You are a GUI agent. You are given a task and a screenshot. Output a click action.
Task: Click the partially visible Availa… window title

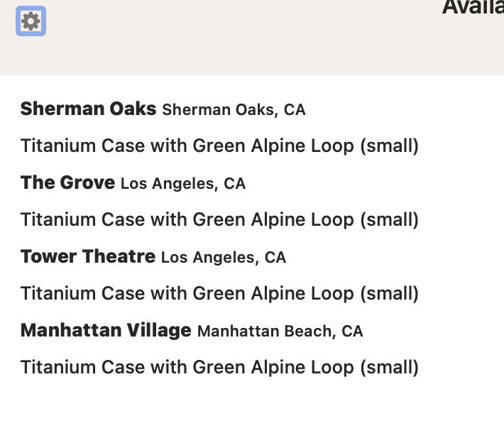click(473, 7)
